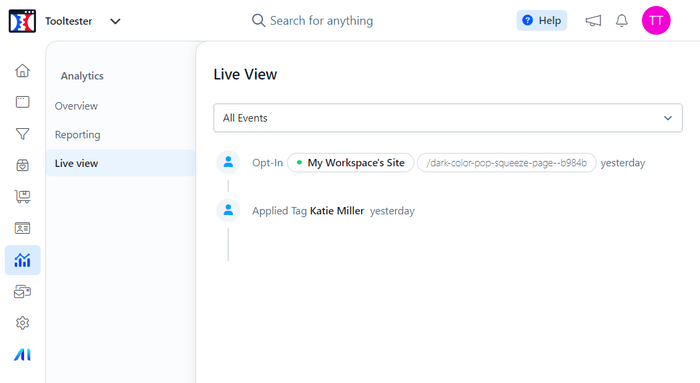Open the announcements megaphone icon
The height and width of the screenshot is (383, 700).
coord(593,21)
